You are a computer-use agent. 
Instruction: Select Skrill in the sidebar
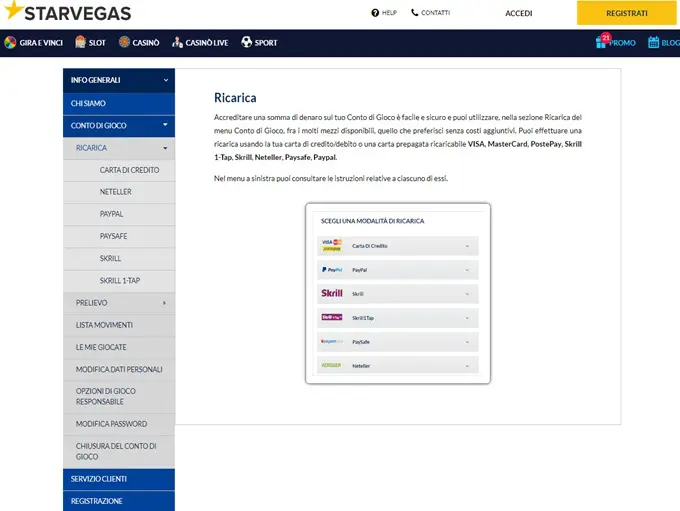coord(119,258)
